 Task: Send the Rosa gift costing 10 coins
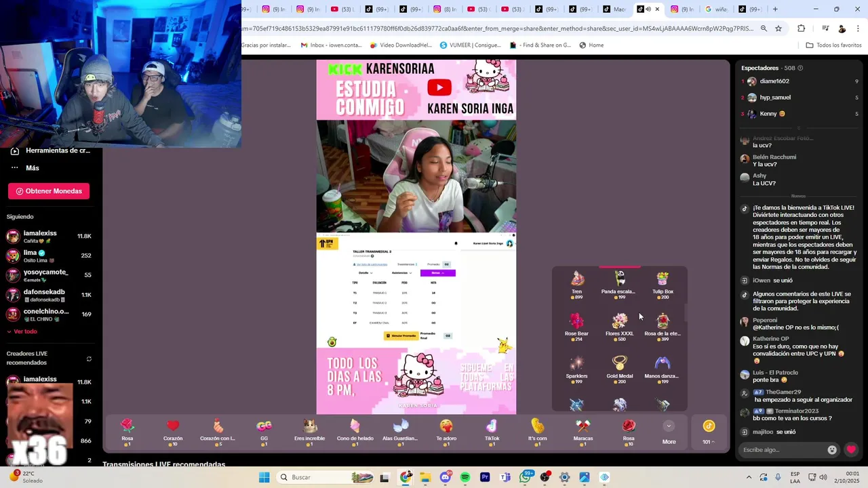[x=629, y=432]
